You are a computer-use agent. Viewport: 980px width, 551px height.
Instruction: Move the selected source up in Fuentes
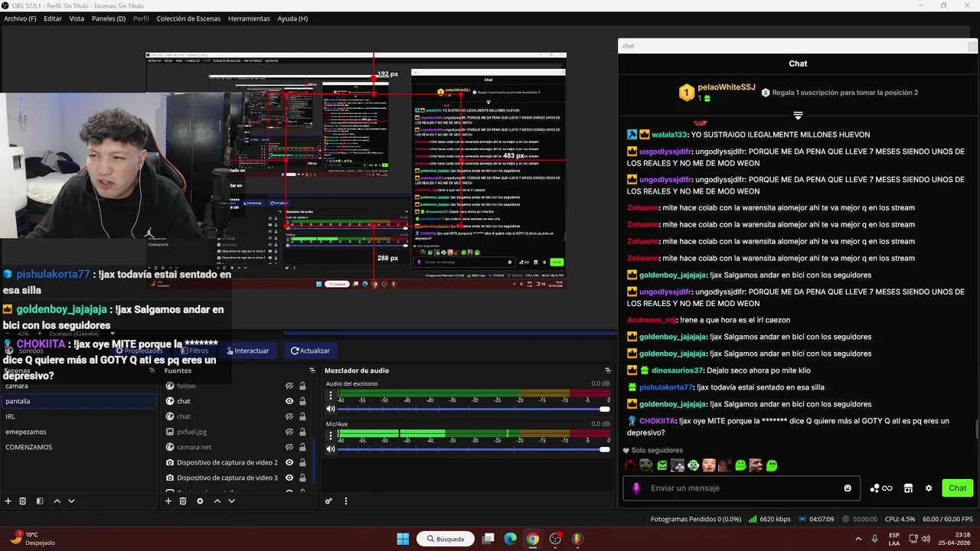217,501
